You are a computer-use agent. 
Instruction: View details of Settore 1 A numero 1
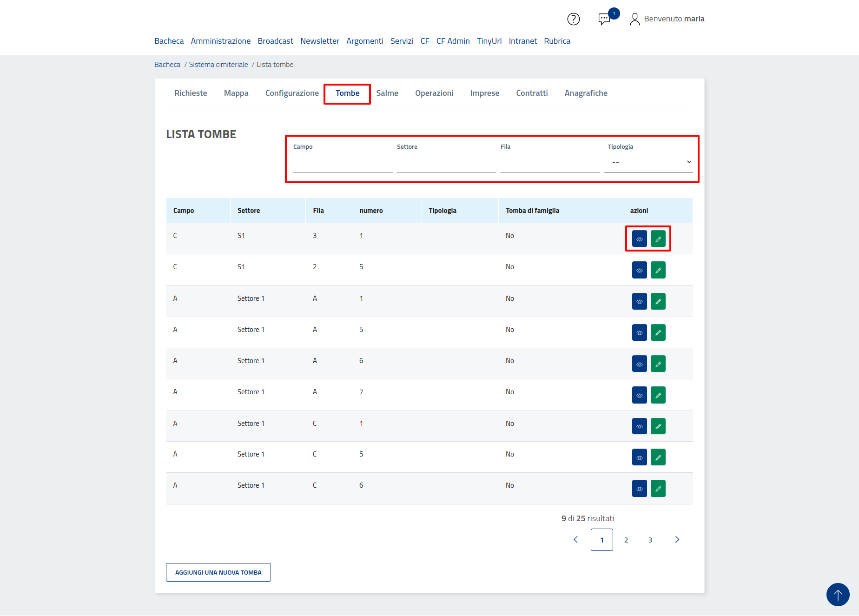coord(639,301)
